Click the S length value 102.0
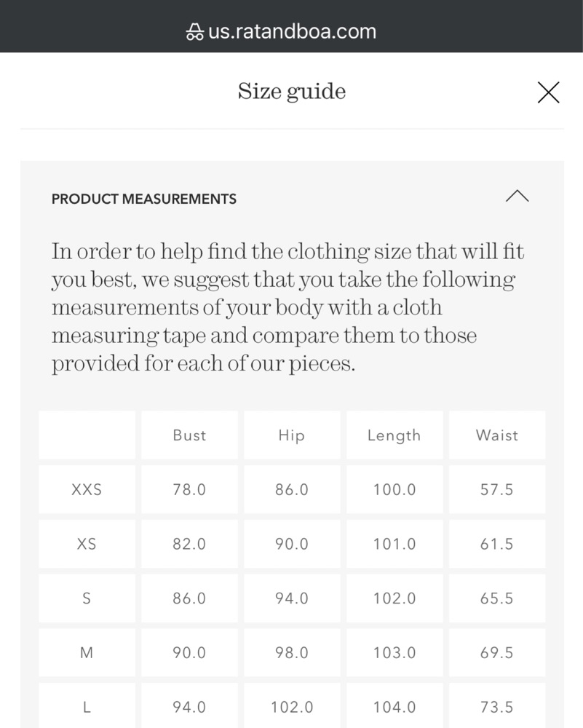Image resolution: width=583 pixels, height=728 pixels. pos(394,598)
